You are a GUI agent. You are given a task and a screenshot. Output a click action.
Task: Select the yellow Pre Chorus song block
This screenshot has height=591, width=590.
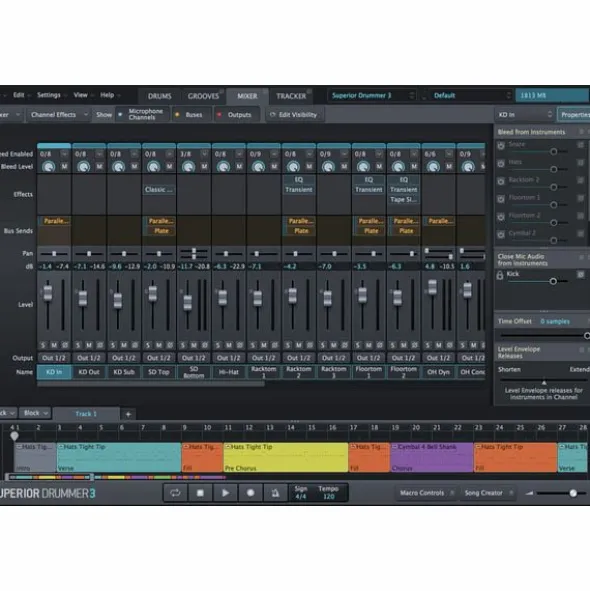[285, 457]
